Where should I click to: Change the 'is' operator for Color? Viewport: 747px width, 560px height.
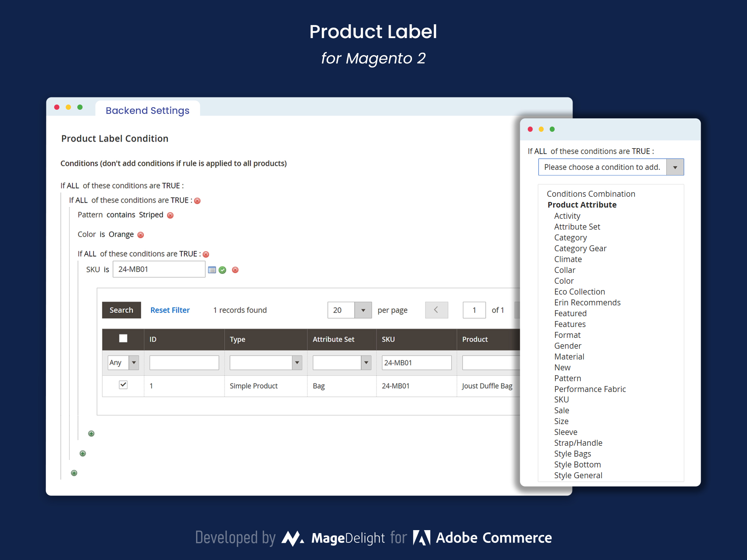[102, 234]
